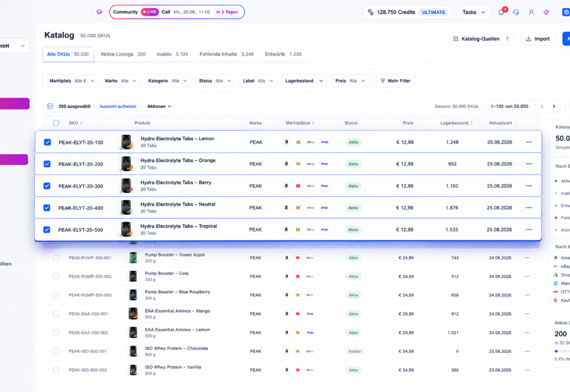Switch to the Alle SKUs tab

click(68, 54)
